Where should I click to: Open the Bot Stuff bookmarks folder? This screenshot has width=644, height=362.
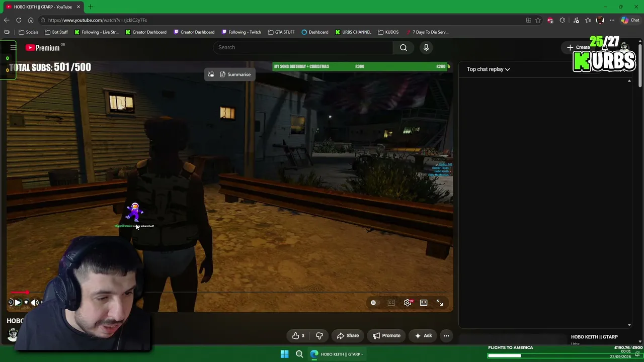coord(56,32)
